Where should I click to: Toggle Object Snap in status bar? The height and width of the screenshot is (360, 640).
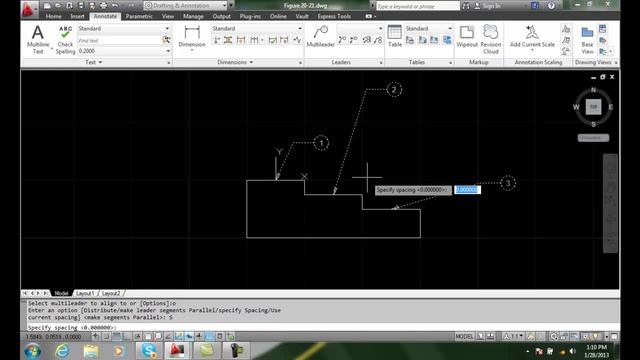(148, 337)
